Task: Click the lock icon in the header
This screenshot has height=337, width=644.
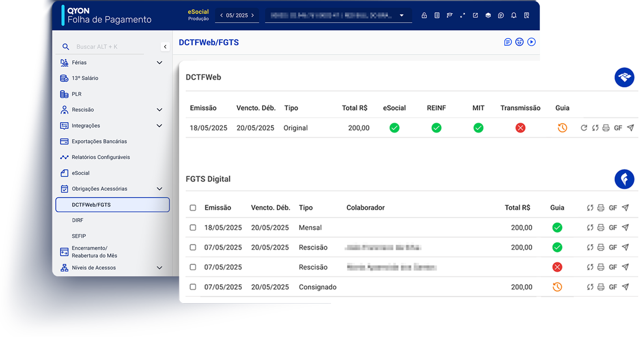Action: [424, 15]
